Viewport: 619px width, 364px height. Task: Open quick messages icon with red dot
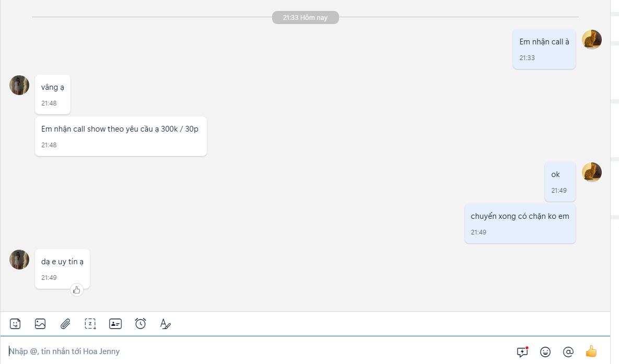pyautogui.click(x=522, y=351)
